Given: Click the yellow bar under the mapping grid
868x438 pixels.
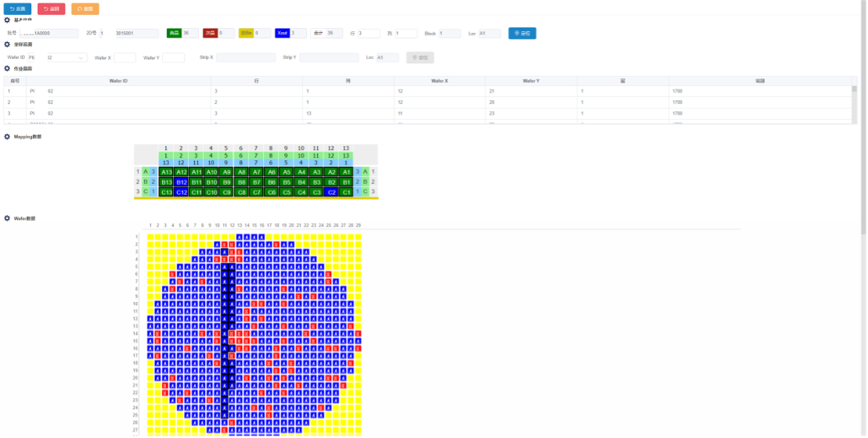Looking at the screenshot, I should pyautogui.click(x=256, y=198).
